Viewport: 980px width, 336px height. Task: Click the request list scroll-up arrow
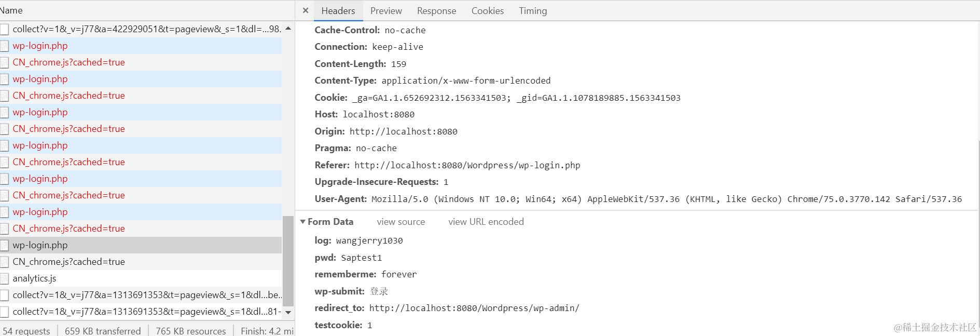288,28
